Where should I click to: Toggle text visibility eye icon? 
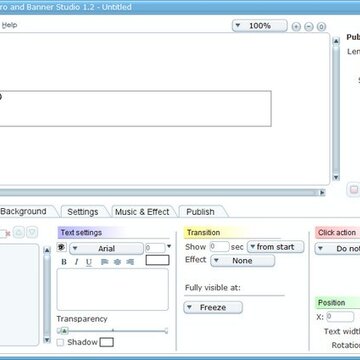62,248
